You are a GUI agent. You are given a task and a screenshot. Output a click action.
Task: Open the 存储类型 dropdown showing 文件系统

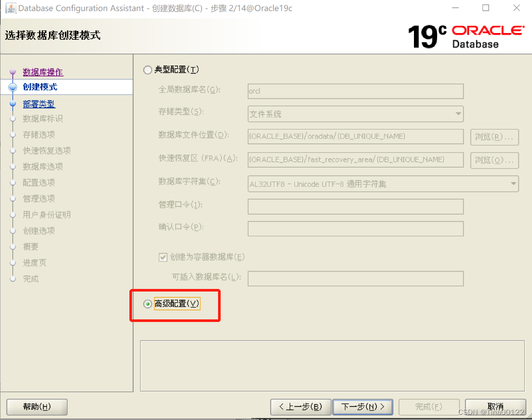pyautogui.click(x=356, y=114)
